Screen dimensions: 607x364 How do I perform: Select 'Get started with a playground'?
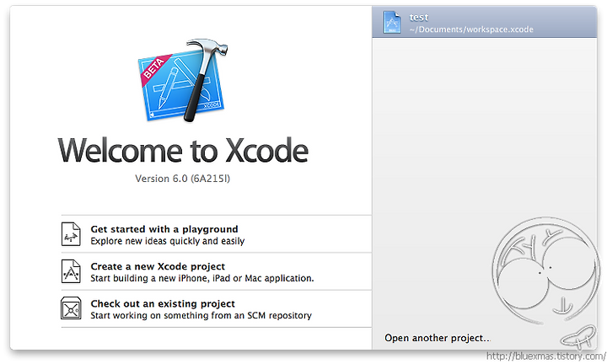pyautogui.click(x=216, y=234)
